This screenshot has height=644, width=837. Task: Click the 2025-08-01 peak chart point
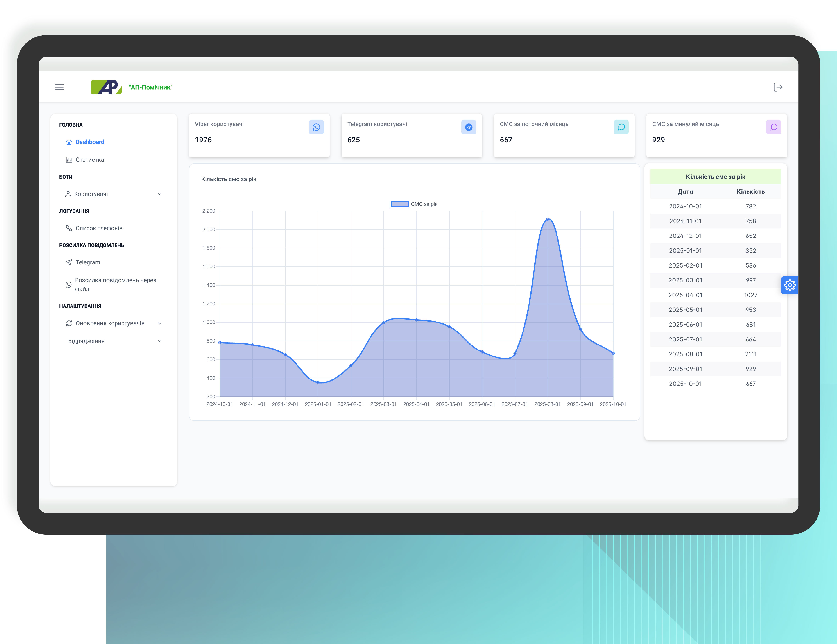coord(548,219)
